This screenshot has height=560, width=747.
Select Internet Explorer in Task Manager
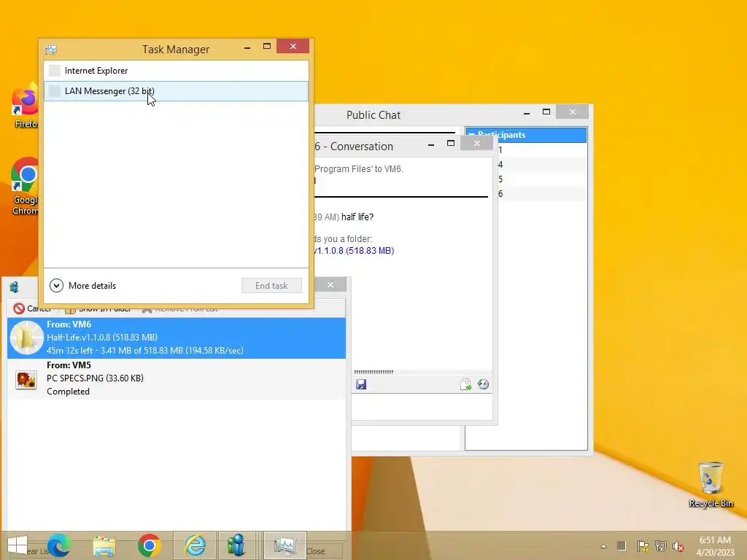176,71
